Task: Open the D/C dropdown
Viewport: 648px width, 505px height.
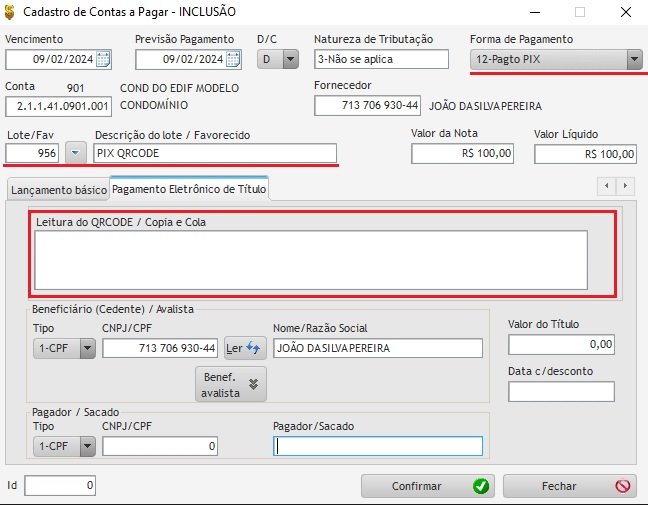Action: (x=290, y=59)
